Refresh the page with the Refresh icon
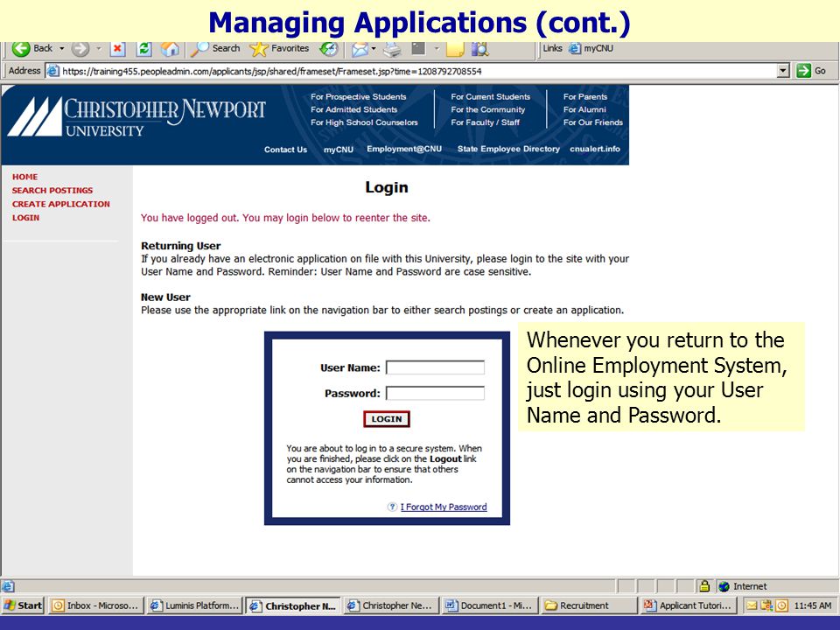840x630 pixels. coord(144,49)
